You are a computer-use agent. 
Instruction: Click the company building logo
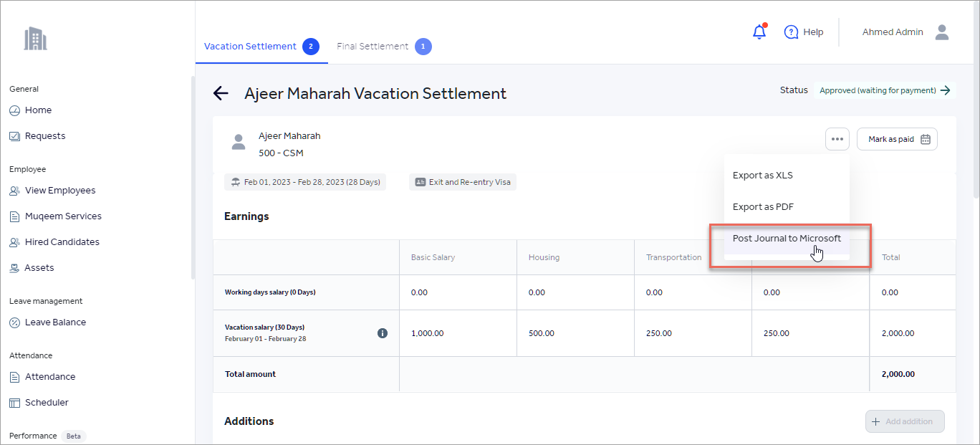[x=35, y=39]
